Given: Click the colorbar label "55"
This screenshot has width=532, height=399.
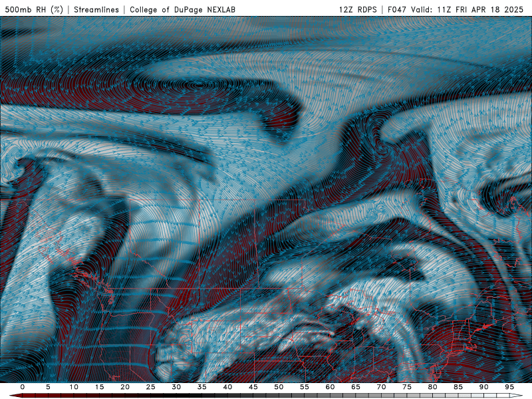Looking at the screenshot, I should tap(305, 387).
